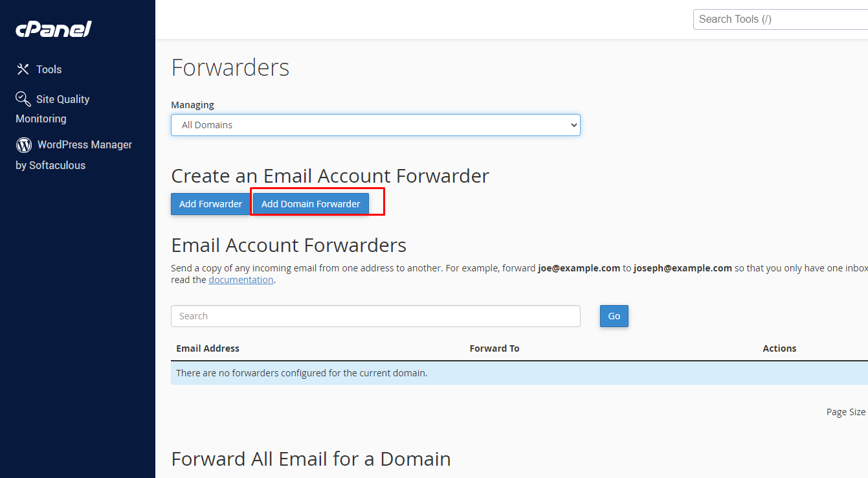Follow the documentation link
Screen dimensions: 868x478
click(241, 280)
